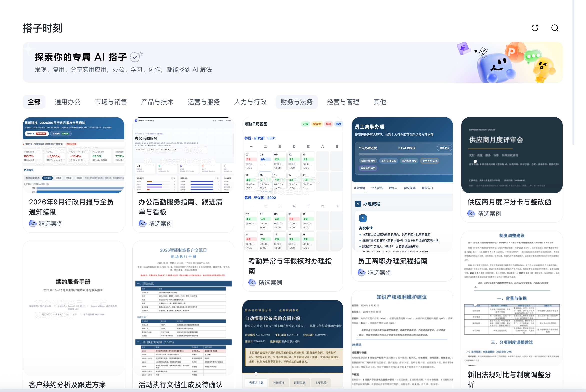The width and height of the screenshot is (586, 392).
Task: Switch to the 通用办公 tab
Action: coord(67,102)
